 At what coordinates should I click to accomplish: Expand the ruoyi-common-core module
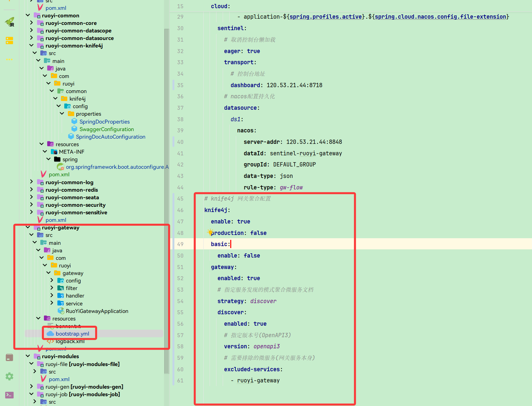coord(31,23)
